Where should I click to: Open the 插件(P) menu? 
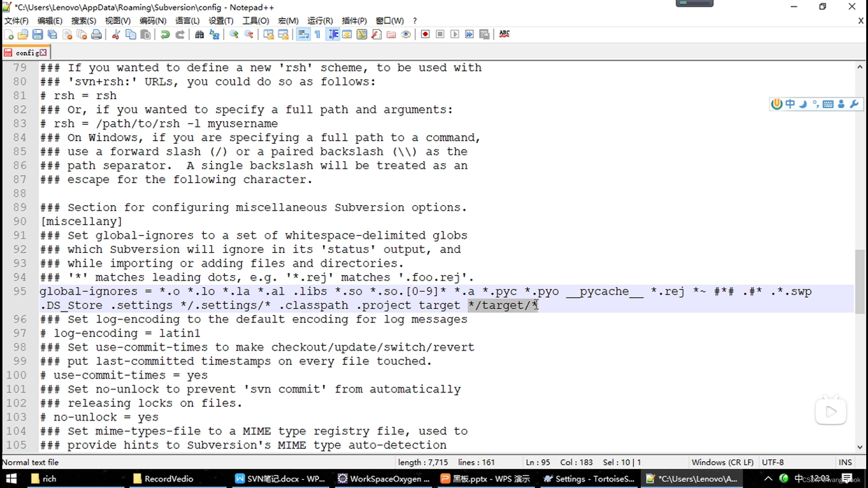pyautogui.click(x=354, y=21)
